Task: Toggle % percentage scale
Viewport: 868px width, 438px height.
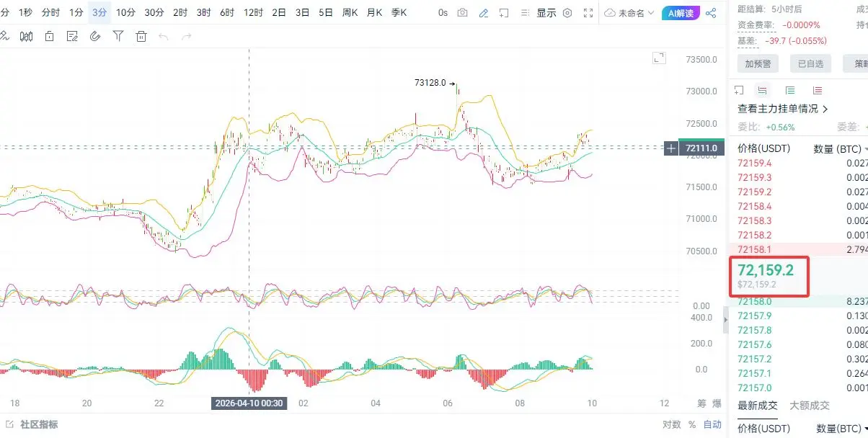Action: [692, 424]
